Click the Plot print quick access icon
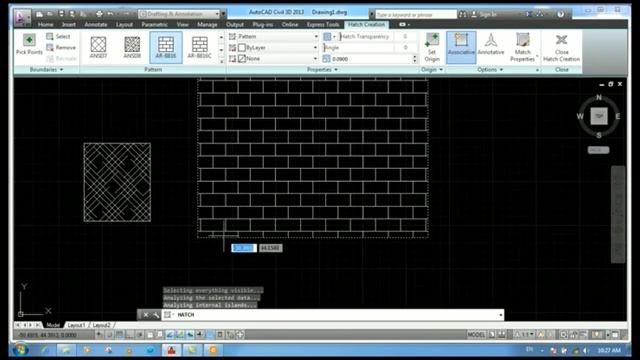Image resolution: width=640 pixels, height=360 pixels. 99,14
